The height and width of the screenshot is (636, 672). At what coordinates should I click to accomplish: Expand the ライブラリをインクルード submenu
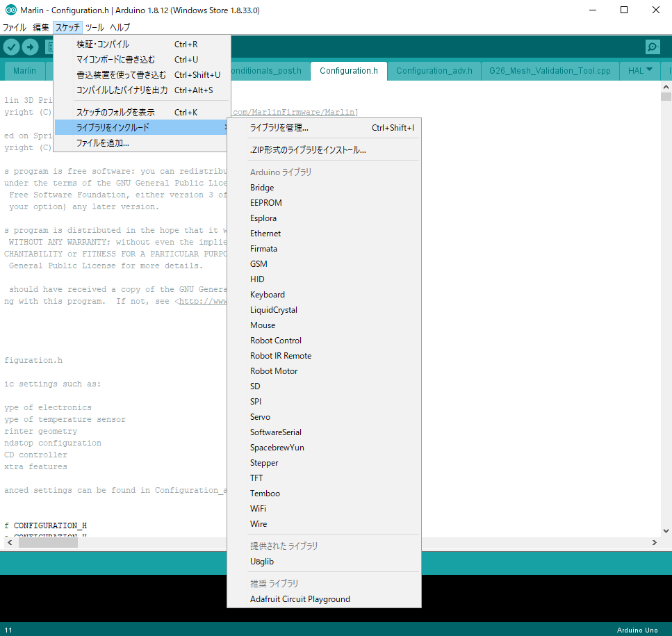point(140,127)
